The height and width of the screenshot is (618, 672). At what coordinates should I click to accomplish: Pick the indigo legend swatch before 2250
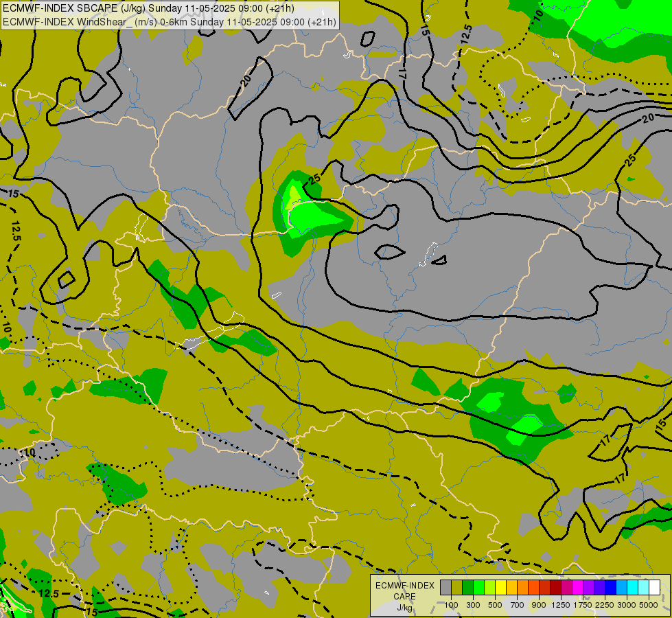599,588
